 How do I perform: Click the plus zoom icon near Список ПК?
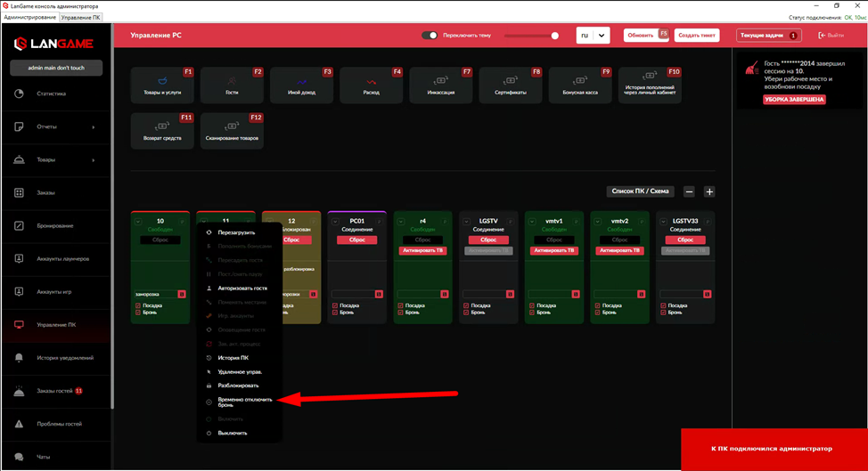pyautogui.click(x=709, y=191)
